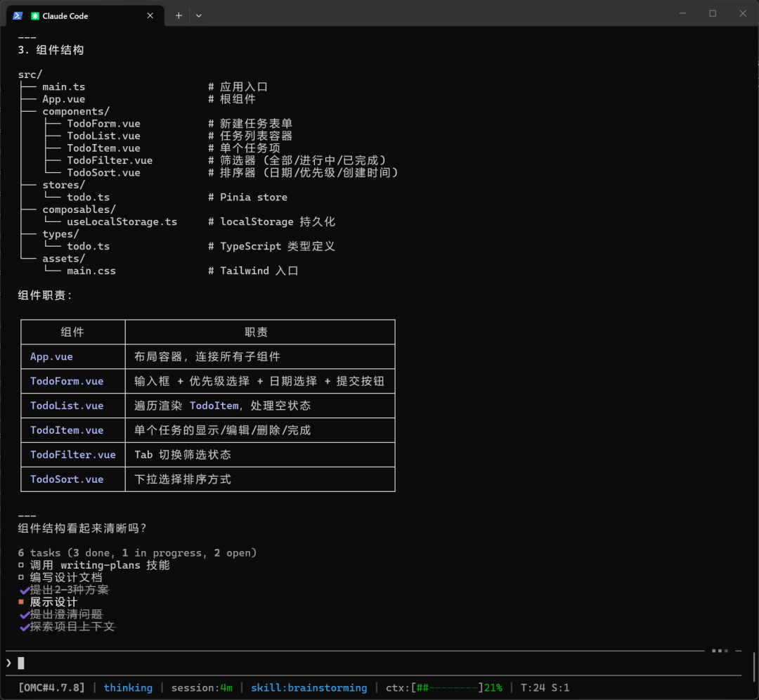
Task: Click the T:24 S:1 status text
Action: pyautogui.click(x=545, y=688)
